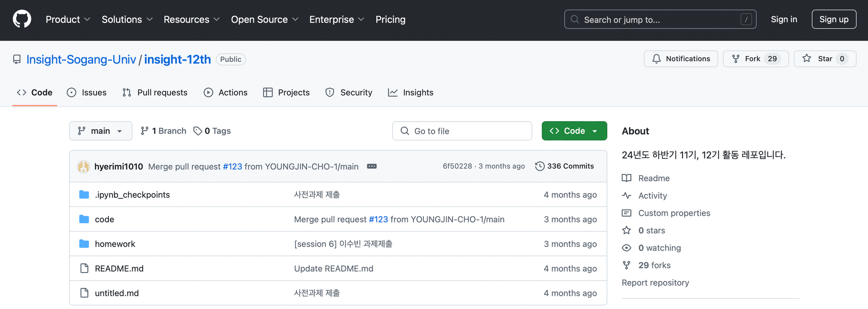868x309 pixels.
Task: Click the branch icon beside 1 Branch
Action: tap(145, 131)
